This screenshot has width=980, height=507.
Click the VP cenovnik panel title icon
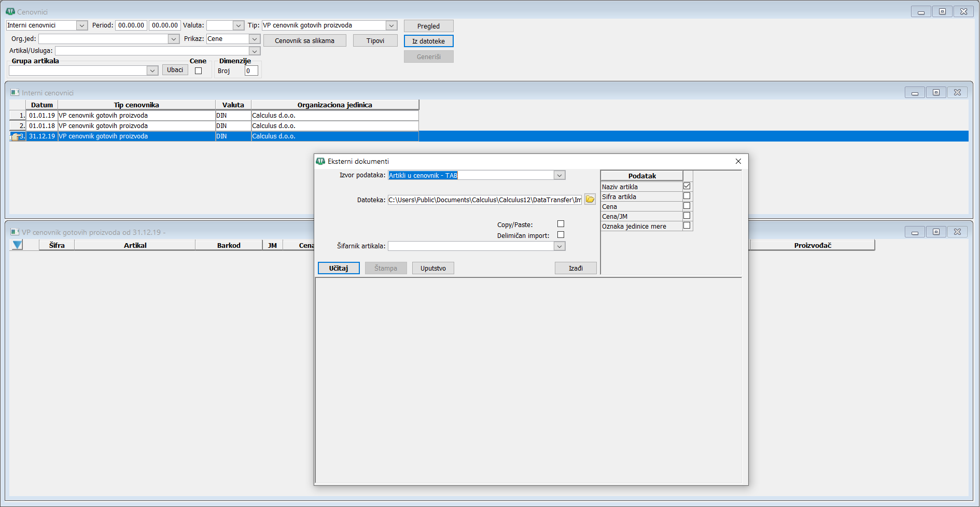pyautogui.click(x=15, y=232)
